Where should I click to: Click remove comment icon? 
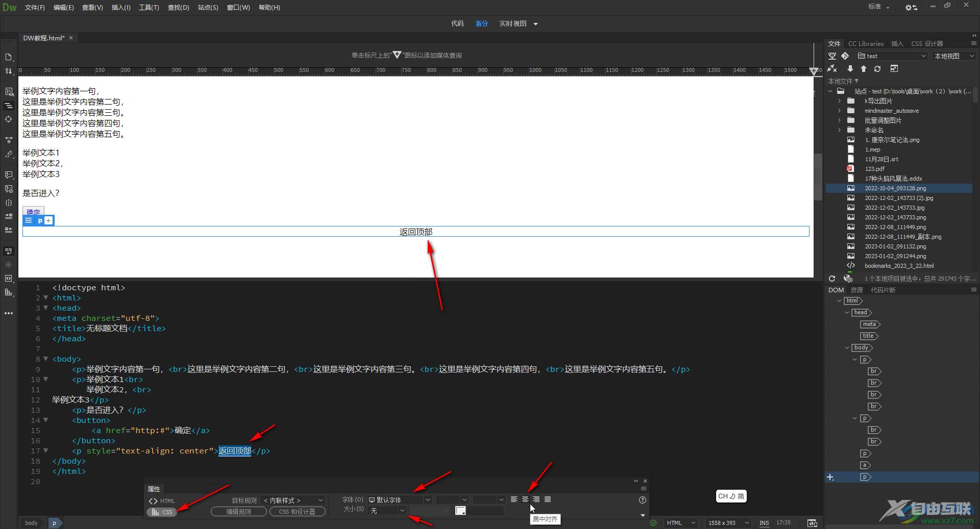click(x=9, y=189)
